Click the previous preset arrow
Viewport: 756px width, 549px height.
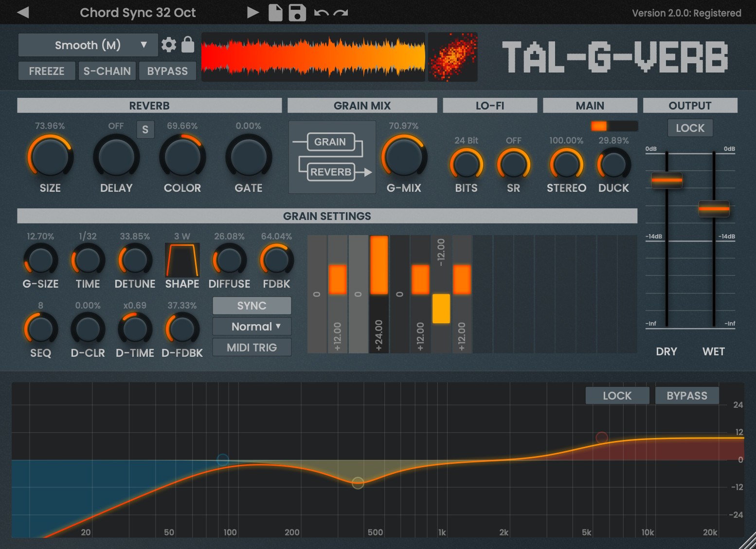coord(23,12)
